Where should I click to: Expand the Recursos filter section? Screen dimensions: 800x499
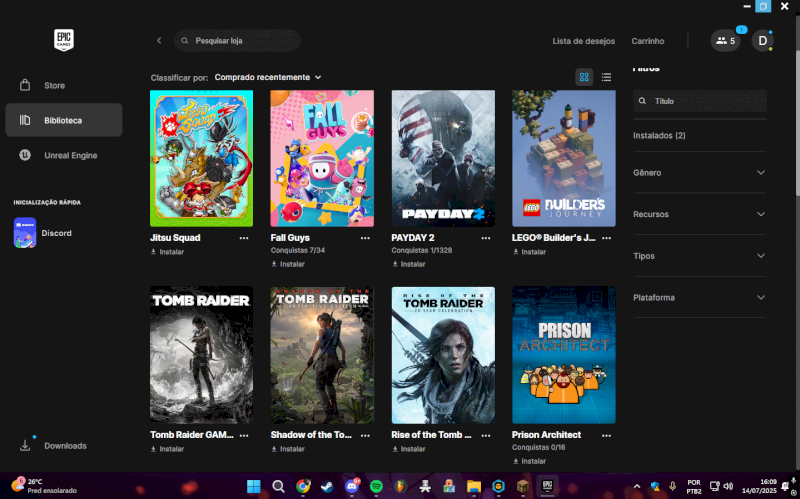pyautogui.click(x=699, y=214)
